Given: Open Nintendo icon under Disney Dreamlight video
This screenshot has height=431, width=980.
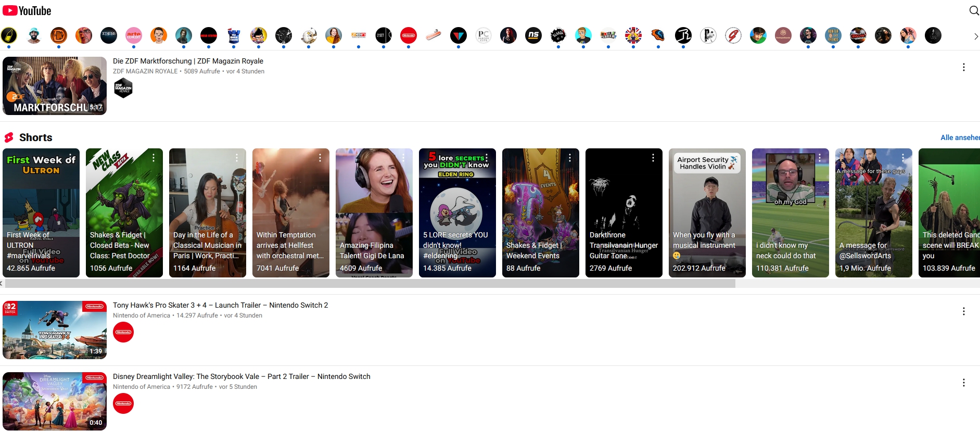Looking at the screenshot, I should (123, 403).
